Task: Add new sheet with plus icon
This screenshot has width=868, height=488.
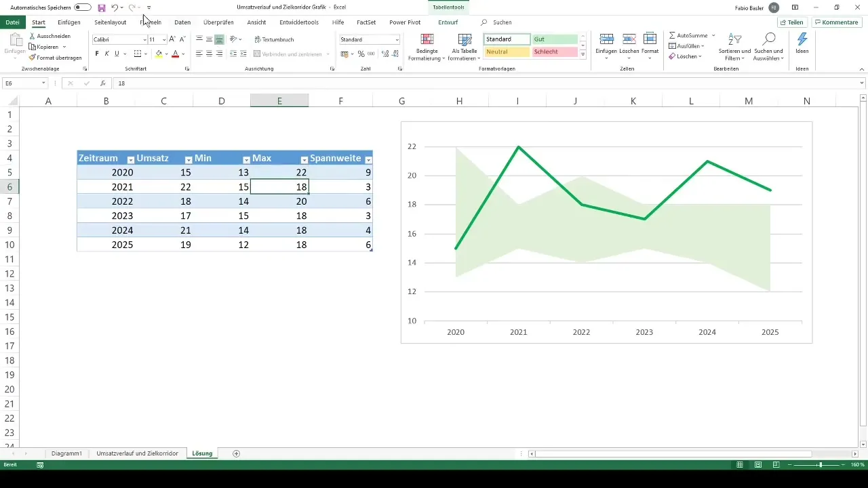Action: click(236, 453)
